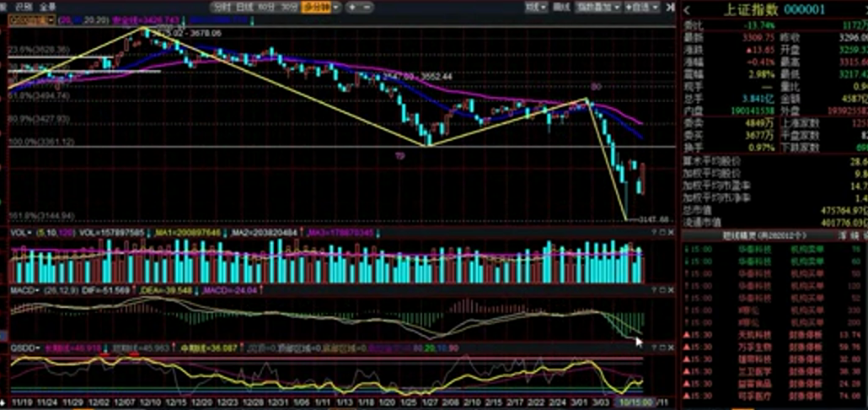Go to previous stock with left chevron
868x410 pixels.
687,9
